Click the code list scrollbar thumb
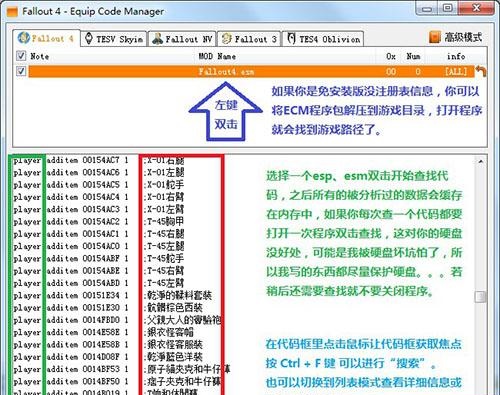 pos(480,297)
